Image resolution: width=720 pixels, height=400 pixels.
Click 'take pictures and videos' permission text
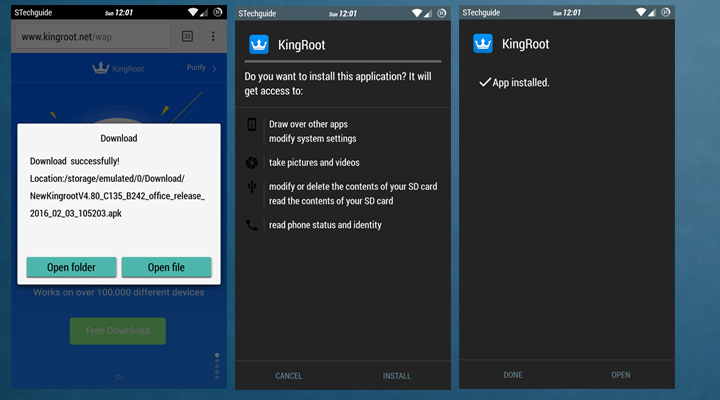(x=314, y=163)
